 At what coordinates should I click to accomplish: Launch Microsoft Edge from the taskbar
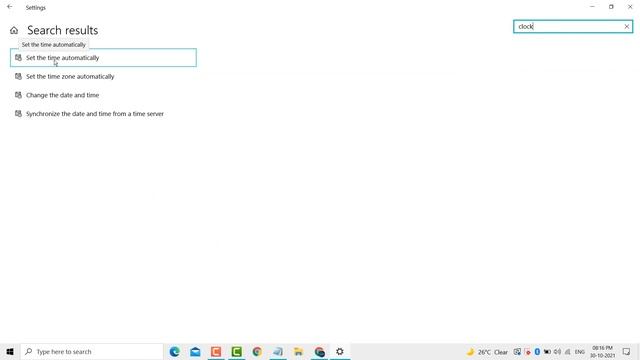[x=175, y=351]
